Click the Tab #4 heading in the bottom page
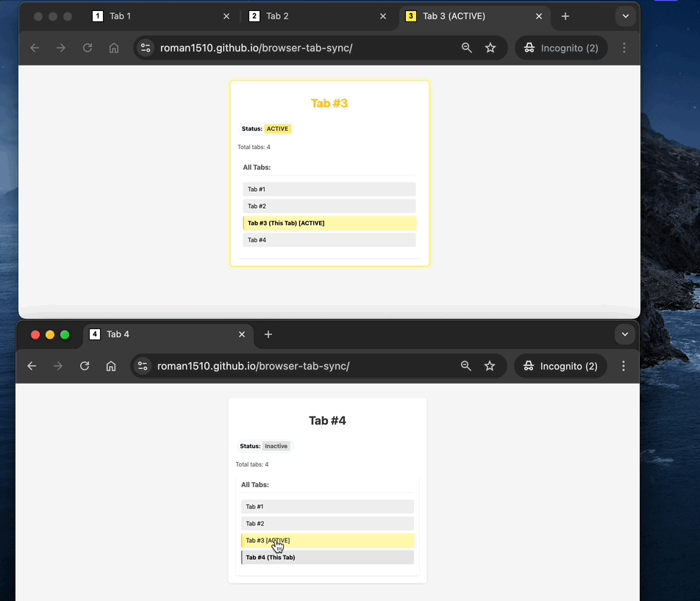 (327, 420)
